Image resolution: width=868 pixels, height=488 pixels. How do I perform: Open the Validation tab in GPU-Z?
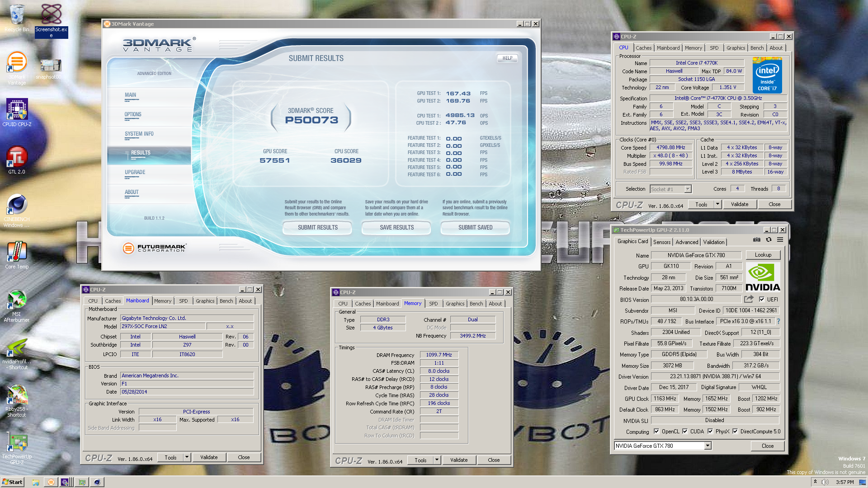click(x=714, y=242)
